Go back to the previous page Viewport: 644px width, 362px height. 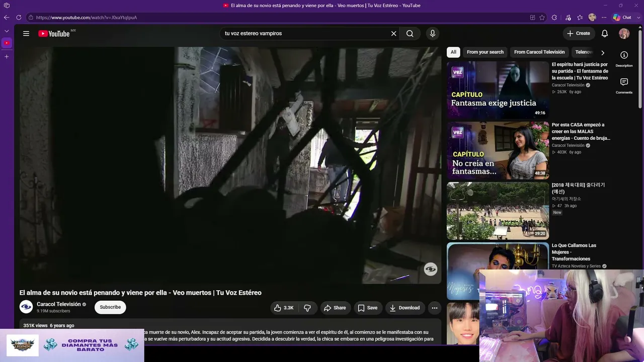tap(7, 17)
